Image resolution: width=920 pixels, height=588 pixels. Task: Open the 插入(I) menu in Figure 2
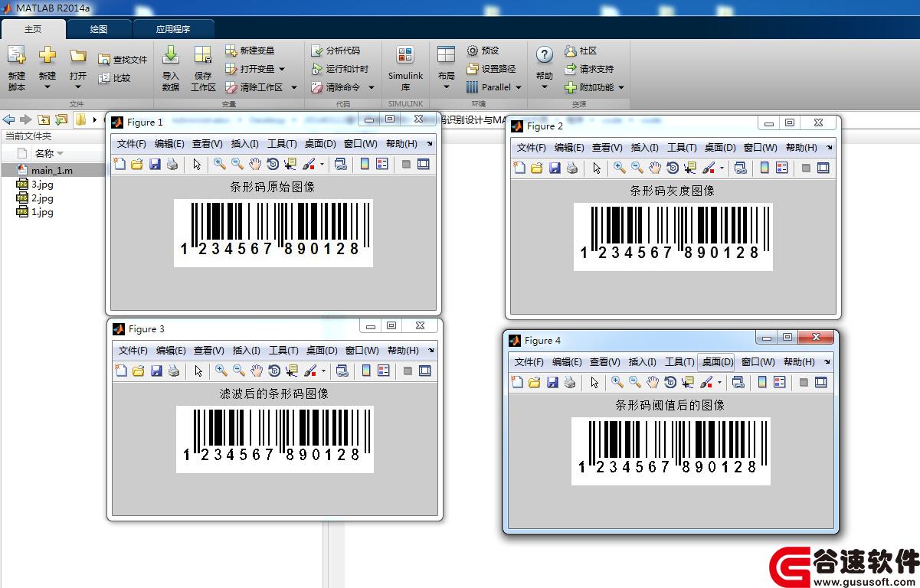(x=645, y=147)
